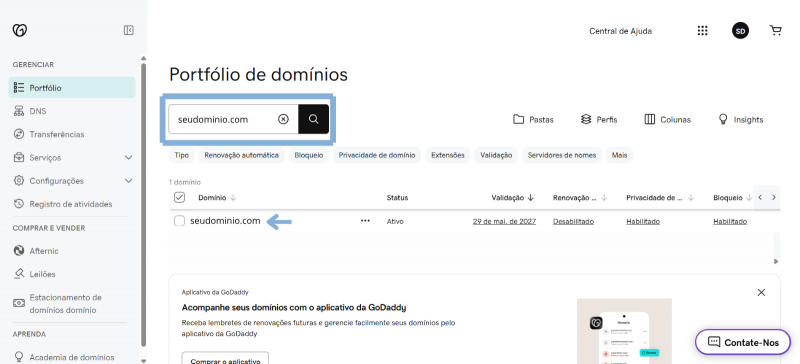Open the seudominio.com domain link
Screen dimensions: 800x364
click(225, 221)
